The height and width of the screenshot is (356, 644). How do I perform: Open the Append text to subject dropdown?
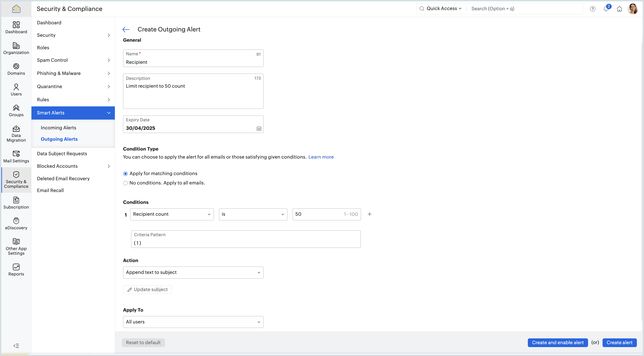point(193,273)
